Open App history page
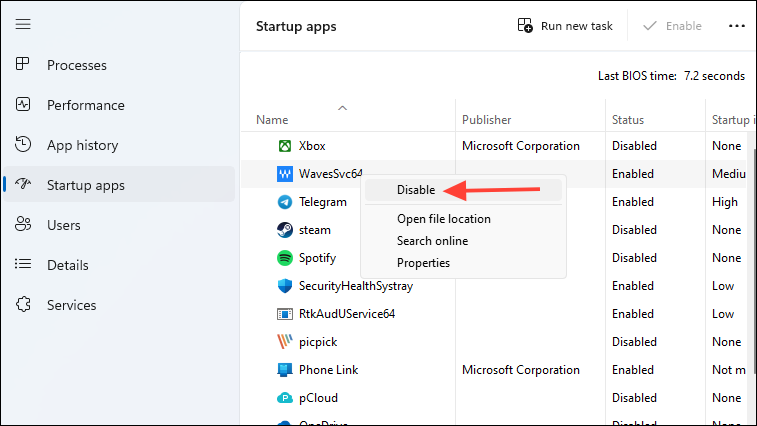The height and width of the screenshot is (426, 757). (x=83, y=145)
